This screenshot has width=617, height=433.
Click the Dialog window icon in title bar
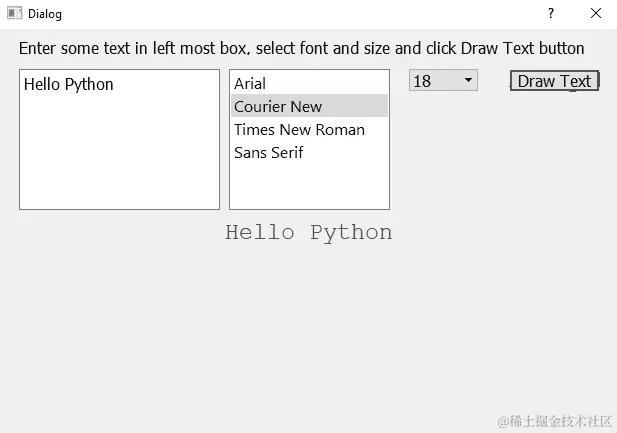tap(14, 14)
